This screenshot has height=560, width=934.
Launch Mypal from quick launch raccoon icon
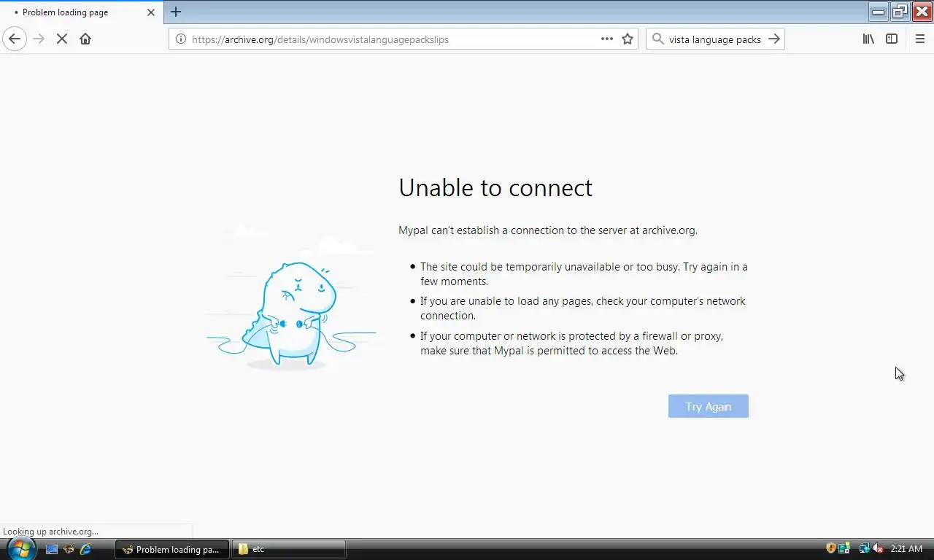click(69, 549)
